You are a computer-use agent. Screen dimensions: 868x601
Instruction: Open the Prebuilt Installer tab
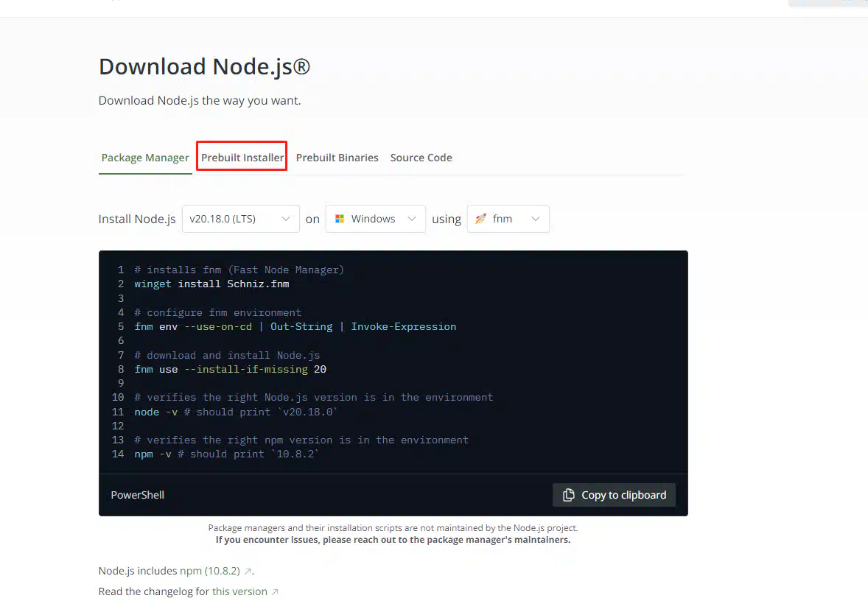(x=242, y=158)
